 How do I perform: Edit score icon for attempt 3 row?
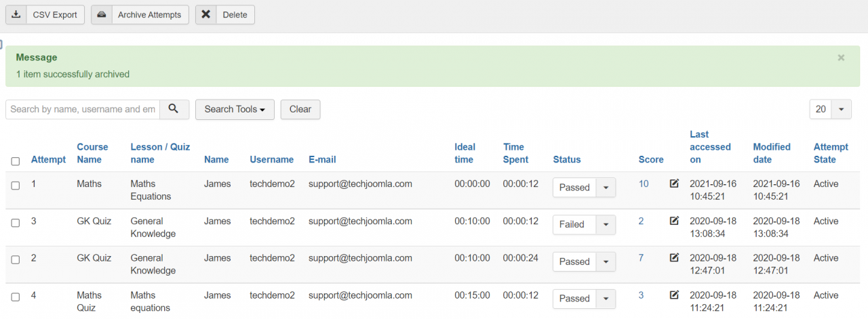pos(674,221)
